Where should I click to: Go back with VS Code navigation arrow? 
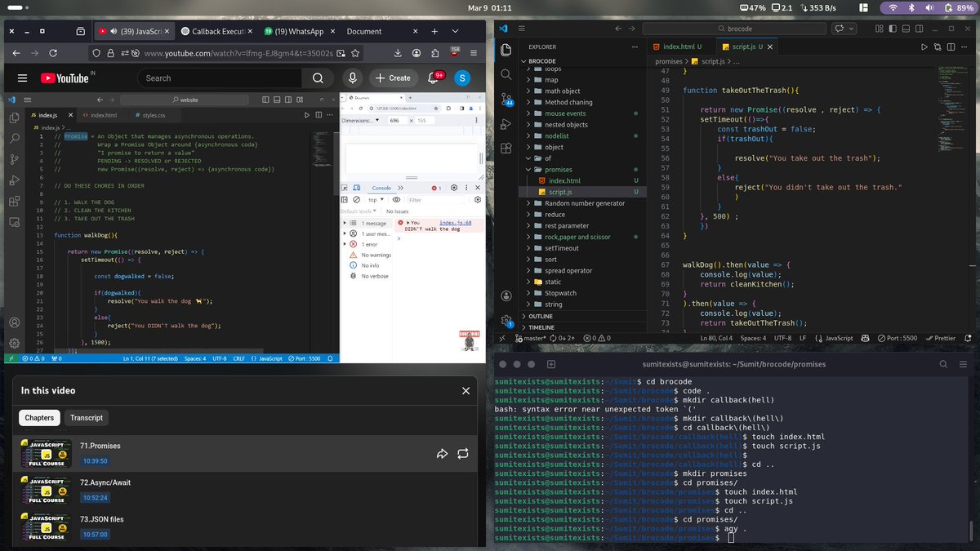tap(617, 29)
